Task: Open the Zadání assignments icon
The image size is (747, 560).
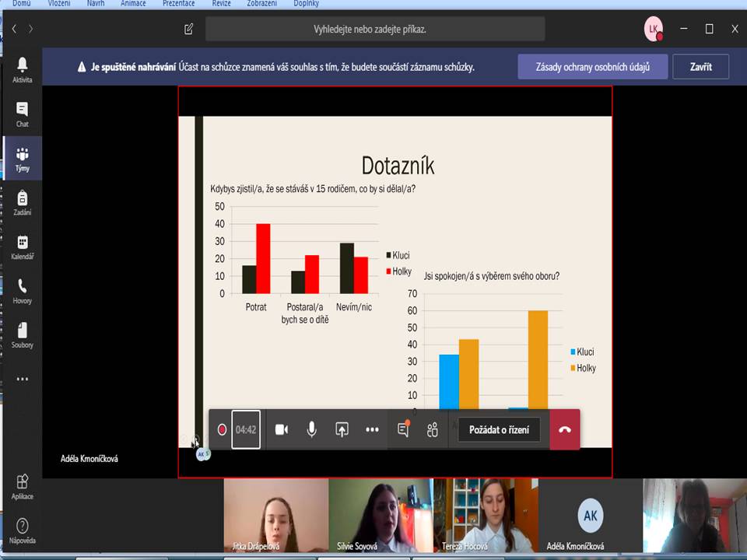Action: click(x=22, y=202)
